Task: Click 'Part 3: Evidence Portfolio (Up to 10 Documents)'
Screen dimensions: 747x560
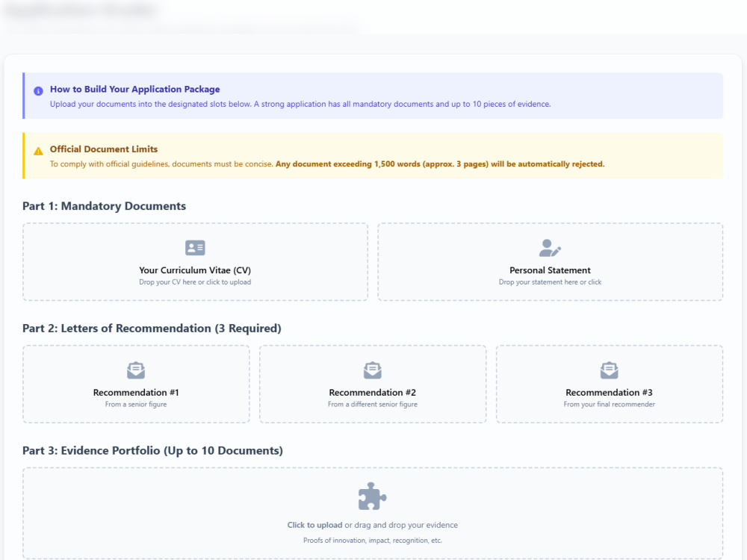Action: (x=152, y=451)
